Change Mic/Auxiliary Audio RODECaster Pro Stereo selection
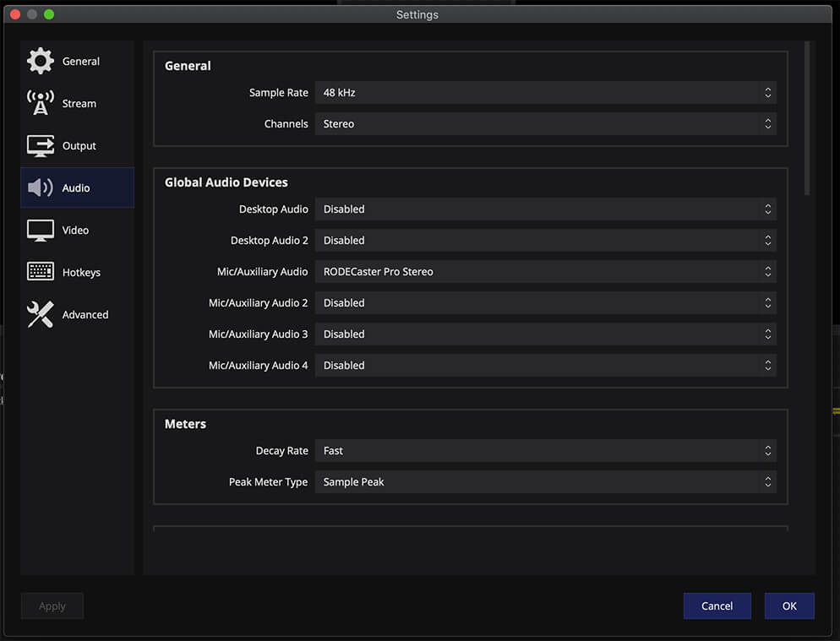 pos(545,271)
